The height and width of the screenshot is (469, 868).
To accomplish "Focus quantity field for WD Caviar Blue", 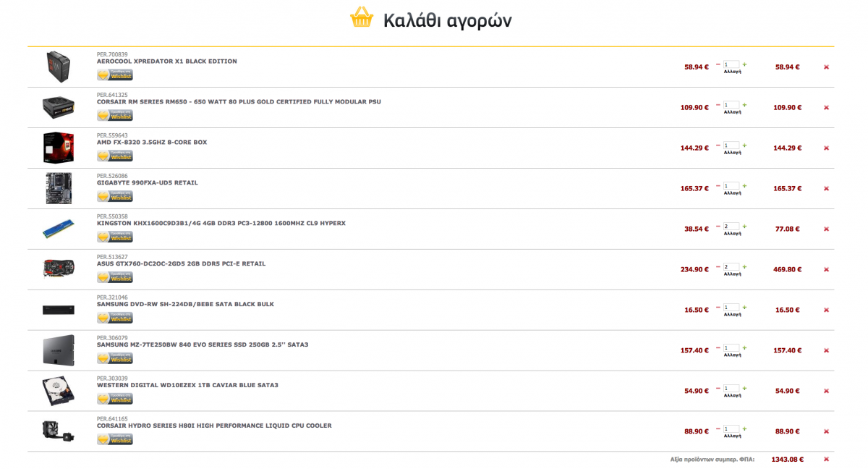I will tap(731, 389).
